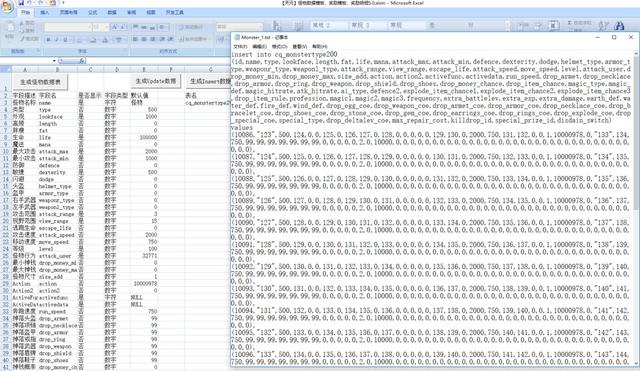Click the Select All corner of the sheet
The width and height of the screenshot is (640, 371).
coord(5,69)
